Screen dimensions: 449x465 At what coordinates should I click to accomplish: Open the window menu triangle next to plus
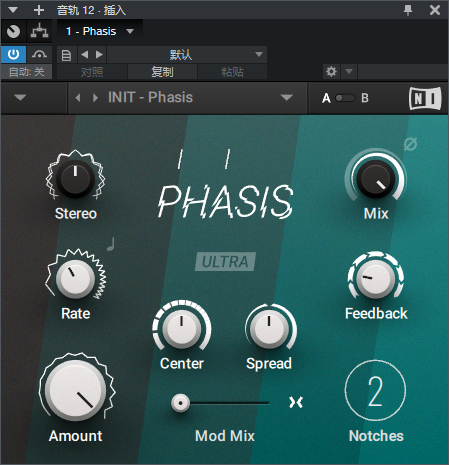(x=13, y=10)
